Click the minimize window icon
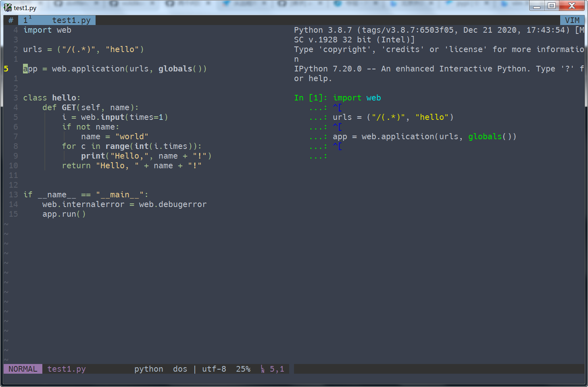 coord(537,6)
